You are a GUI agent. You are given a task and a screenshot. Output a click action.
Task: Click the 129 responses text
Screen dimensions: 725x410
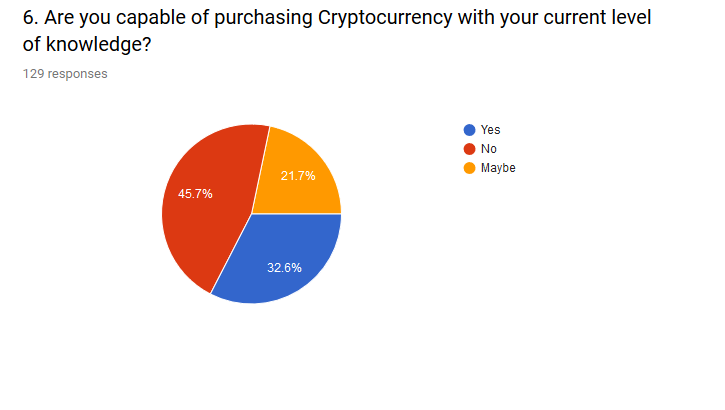pyautogui.click(x=65, y=74)
